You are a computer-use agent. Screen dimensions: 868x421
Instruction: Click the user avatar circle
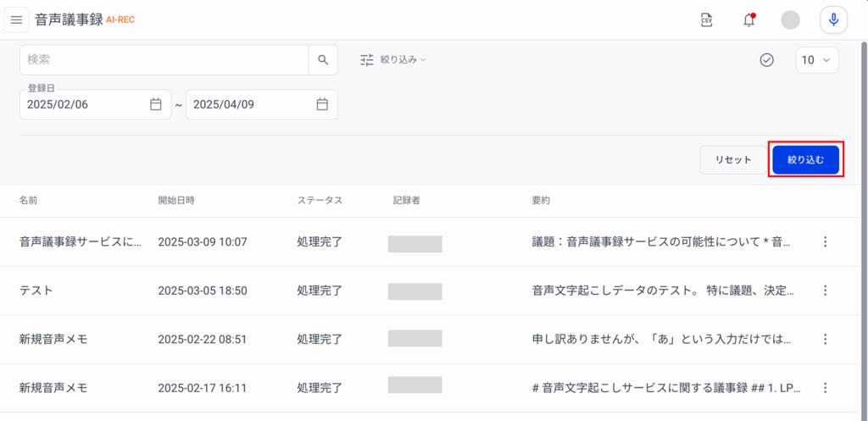coord(790,20)
